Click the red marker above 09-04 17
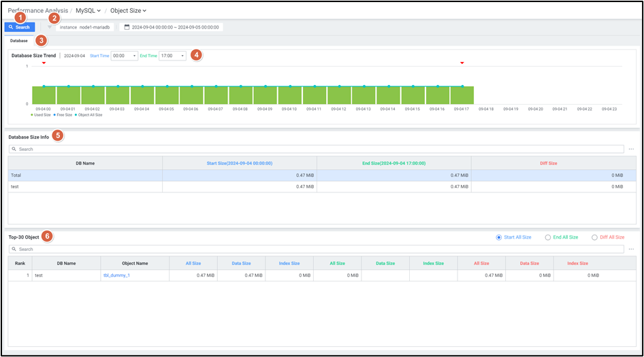This screenshot has height=357, width=644. pos(462,63)
